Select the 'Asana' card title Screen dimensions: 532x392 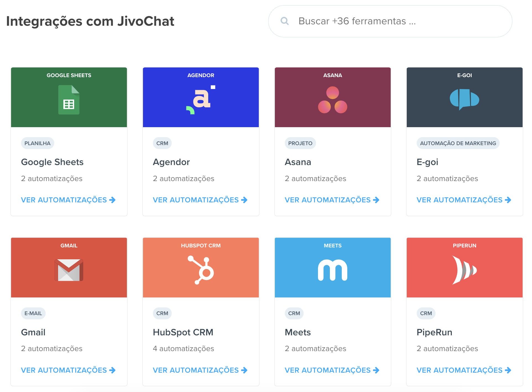[298, 162]
